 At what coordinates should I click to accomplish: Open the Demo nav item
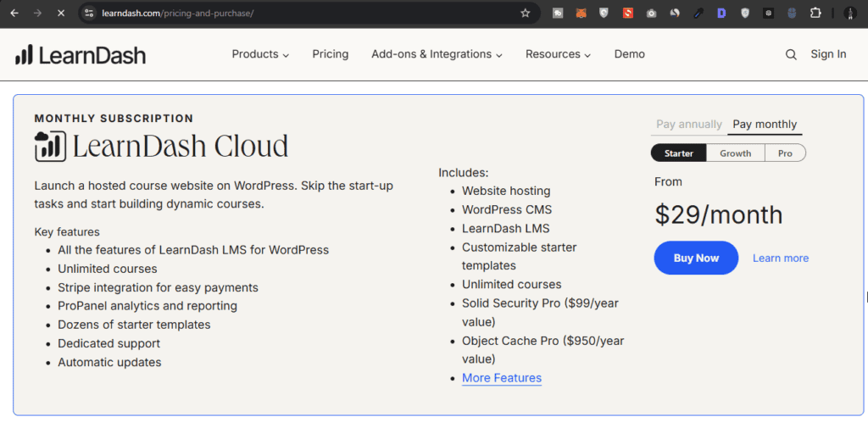[630, 54]
